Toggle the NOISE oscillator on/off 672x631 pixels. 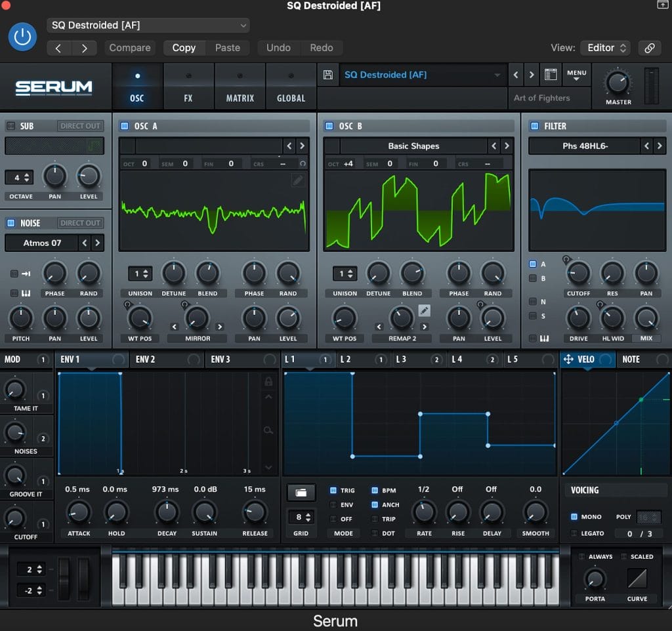coord(10,223)
